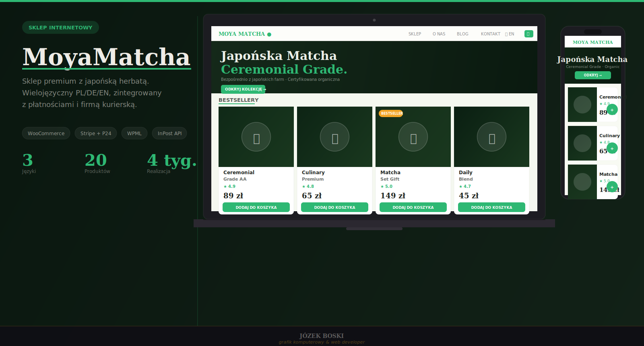
Task: Click the Daily Blend 4.7 rating
Action: (x=465, y=186)
